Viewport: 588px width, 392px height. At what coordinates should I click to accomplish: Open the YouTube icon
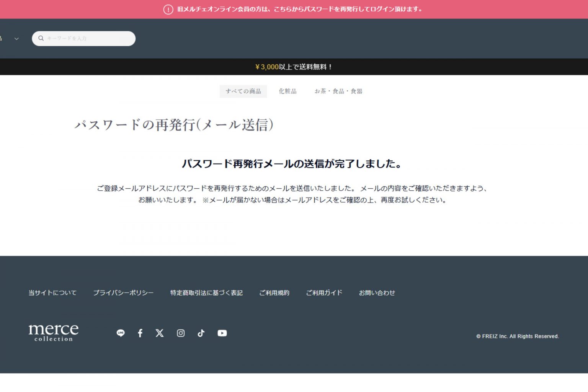(222, 333)
